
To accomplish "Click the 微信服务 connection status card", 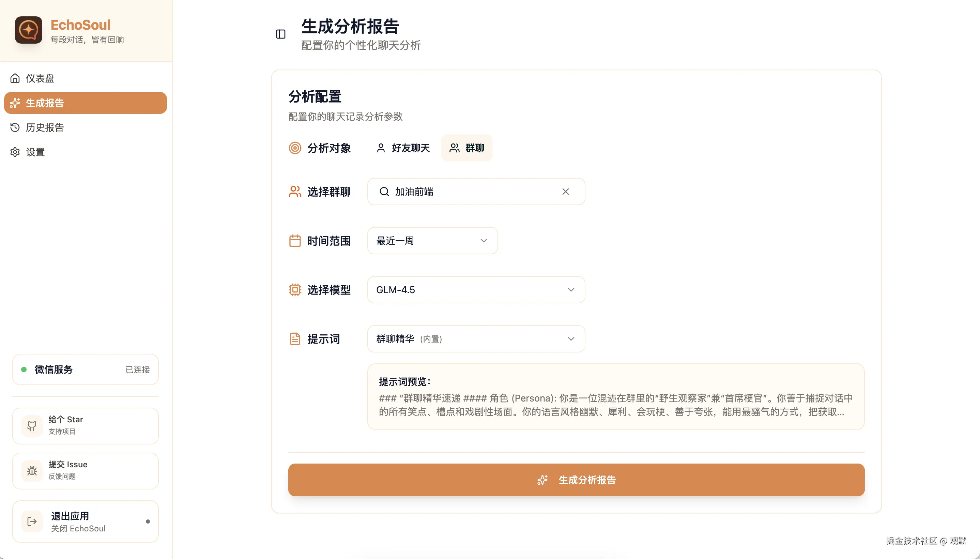I will click(85, 369).
